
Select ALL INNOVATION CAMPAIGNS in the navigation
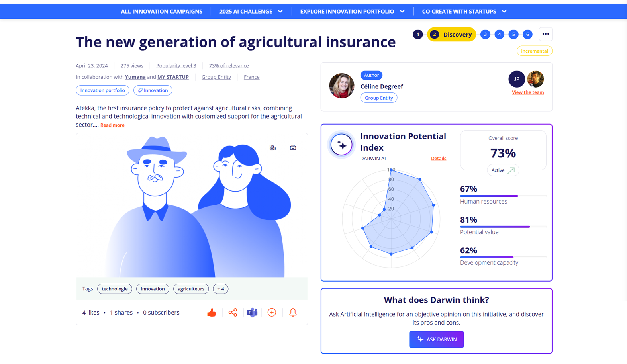point(161,11)
